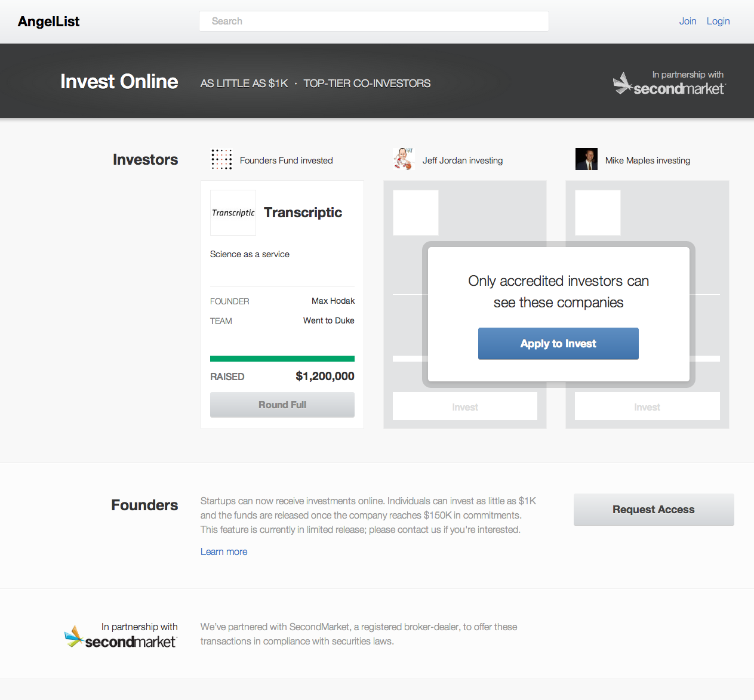The image size is (754, 700).
Task: Click the AngelList logo
Action: coord(49,21)
